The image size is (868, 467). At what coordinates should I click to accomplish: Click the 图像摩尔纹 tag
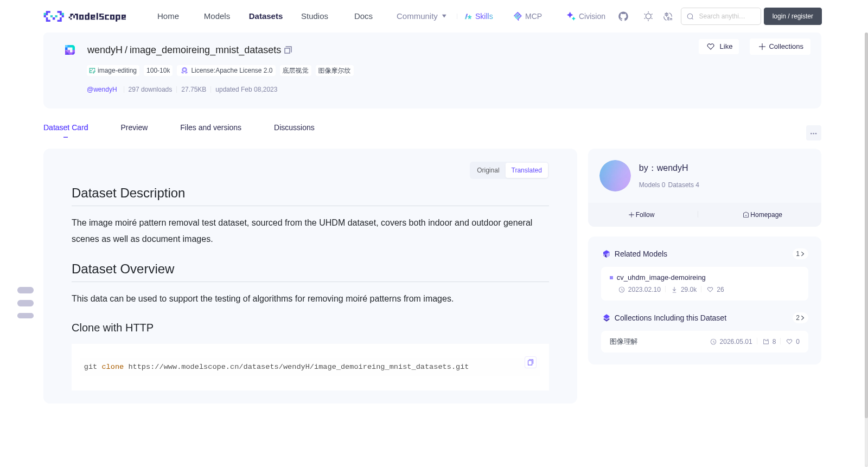point(334,71)
